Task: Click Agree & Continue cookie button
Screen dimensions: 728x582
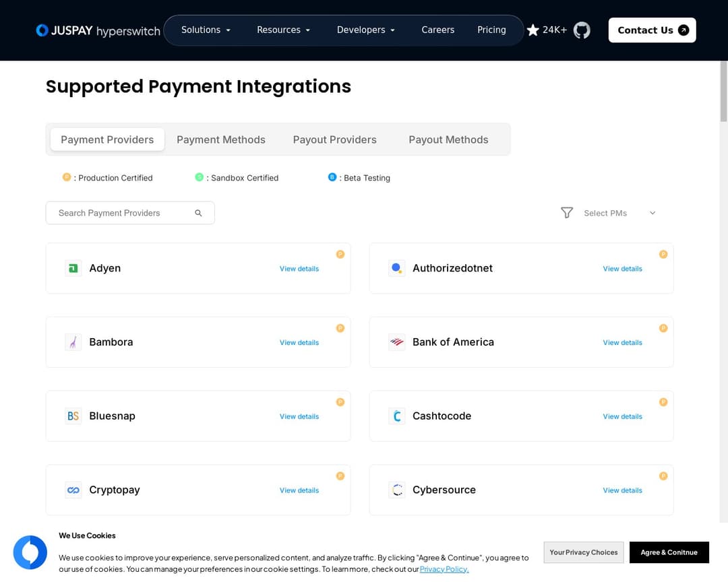Action: [669, 552]
